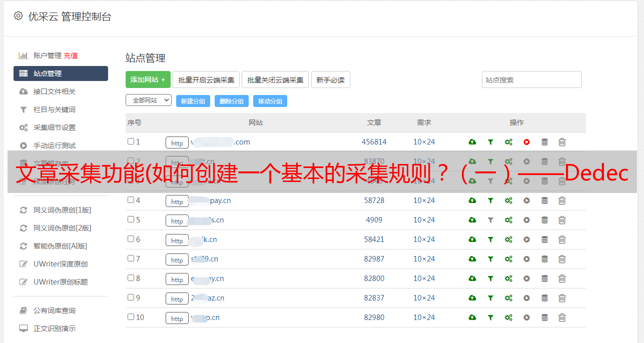Click the gray filter icon in row 5
The image size is (644, 343).
490,220
